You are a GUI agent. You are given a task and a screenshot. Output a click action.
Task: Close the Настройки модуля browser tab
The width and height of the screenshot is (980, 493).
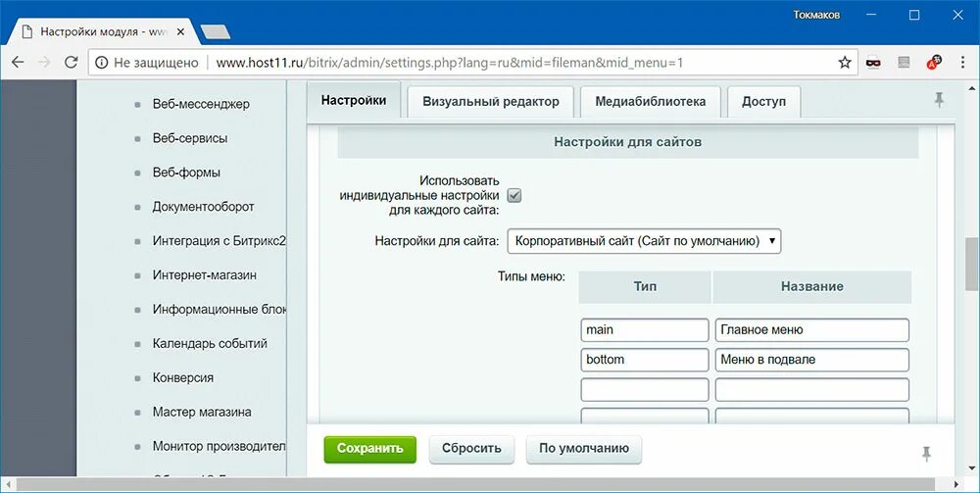180,31
